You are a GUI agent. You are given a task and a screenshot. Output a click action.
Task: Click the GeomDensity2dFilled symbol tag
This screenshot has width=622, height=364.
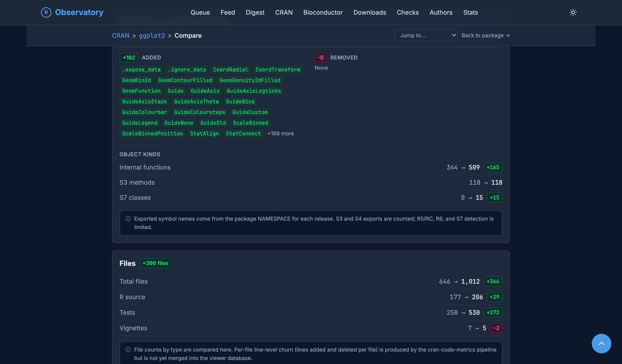tap(250, 80)
